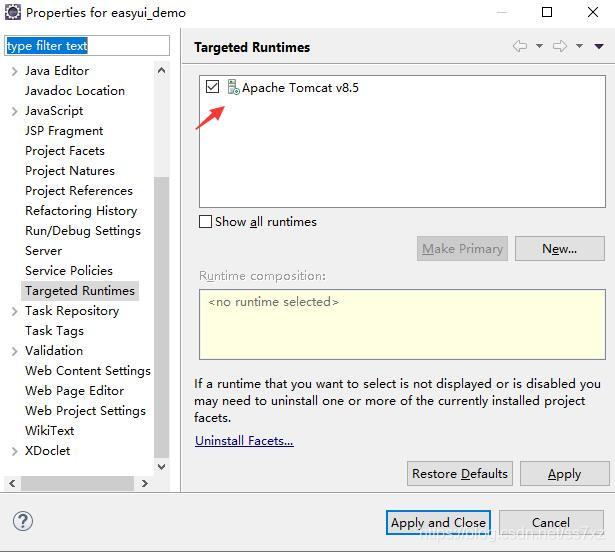
Task: Click the Make Primary button
Action: (x=462, y=249)
